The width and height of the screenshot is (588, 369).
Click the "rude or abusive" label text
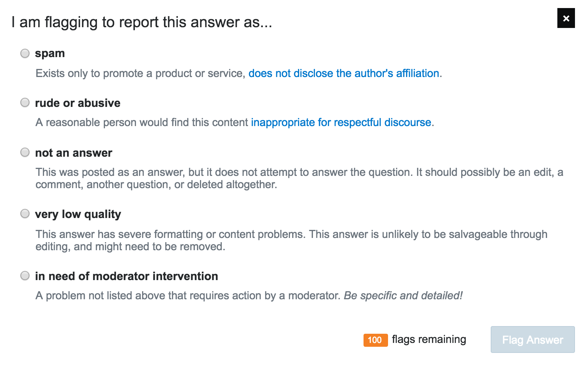point(77,103)
